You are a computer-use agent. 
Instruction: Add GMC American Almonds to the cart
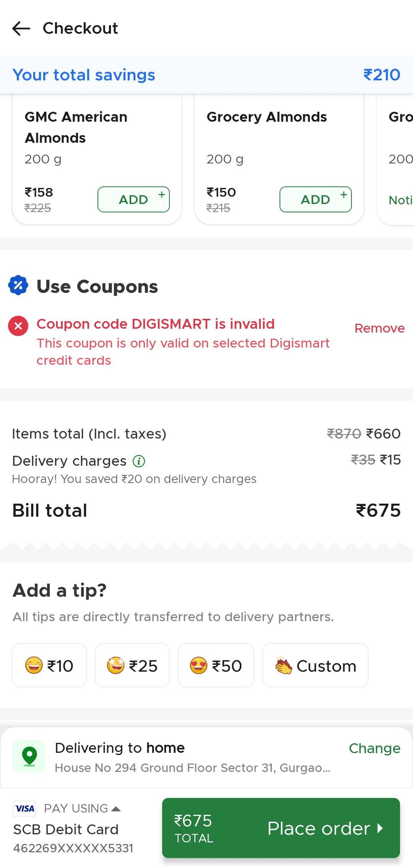point(133,199)
